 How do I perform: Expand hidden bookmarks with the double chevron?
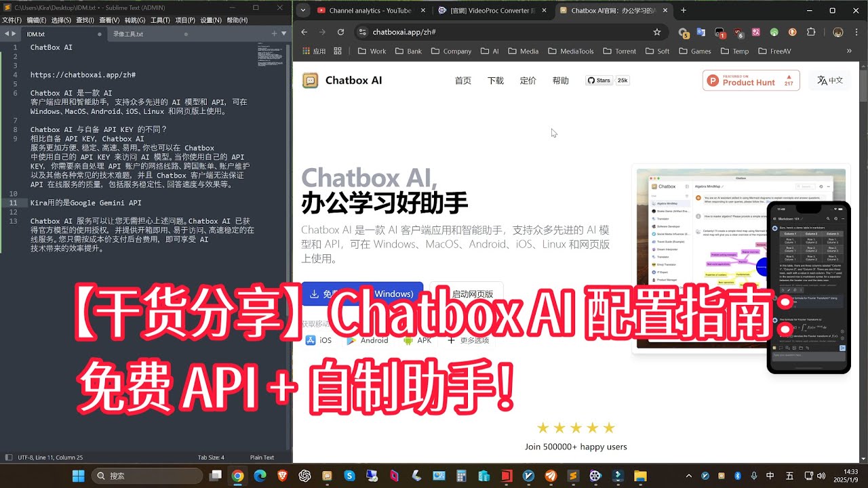pyautogui.click(x=849, y=51)
